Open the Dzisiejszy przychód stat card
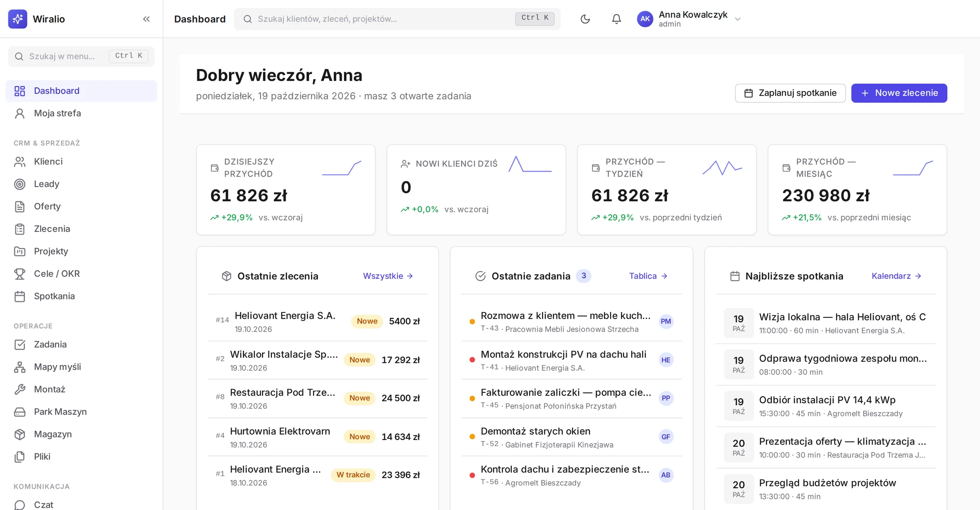980x510 pixels. click(286, 190)
